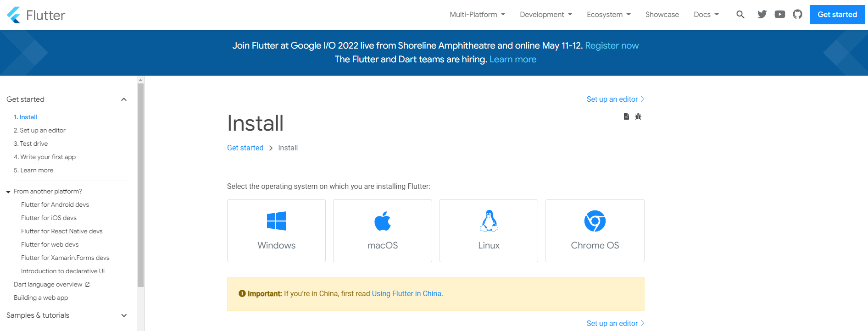Open Building a web app

41,298
